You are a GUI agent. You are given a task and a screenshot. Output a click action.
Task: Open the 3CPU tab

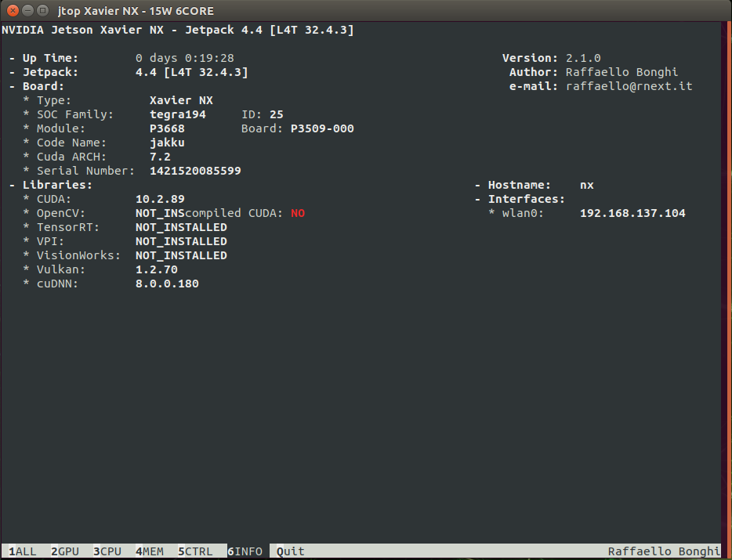point(107,551)
